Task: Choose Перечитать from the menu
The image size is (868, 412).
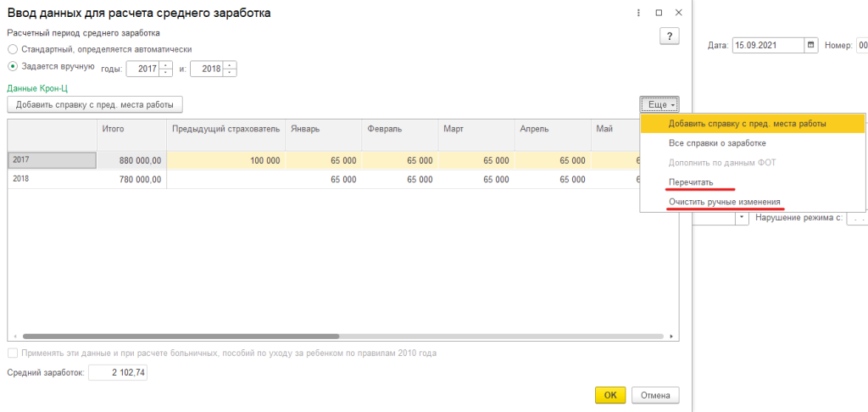Action: (691, 182)
